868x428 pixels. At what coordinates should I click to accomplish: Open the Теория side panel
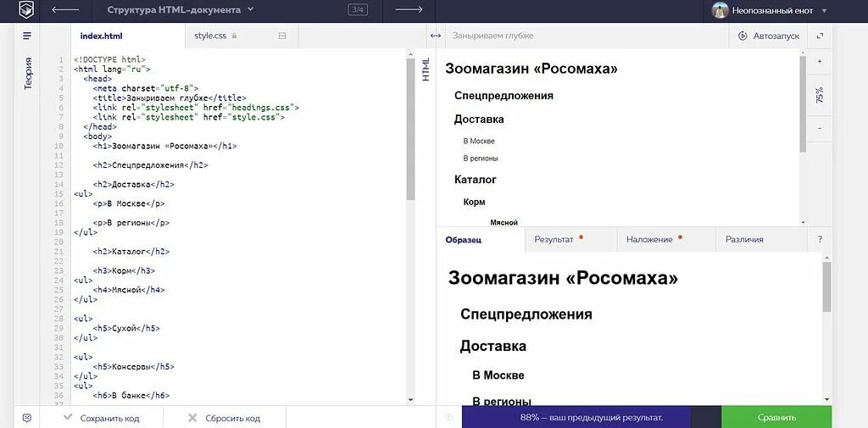click(28, 73)
